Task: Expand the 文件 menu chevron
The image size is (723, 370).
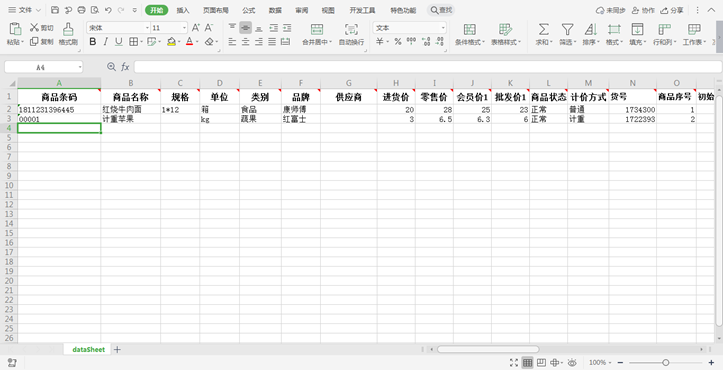Action: 38,10
